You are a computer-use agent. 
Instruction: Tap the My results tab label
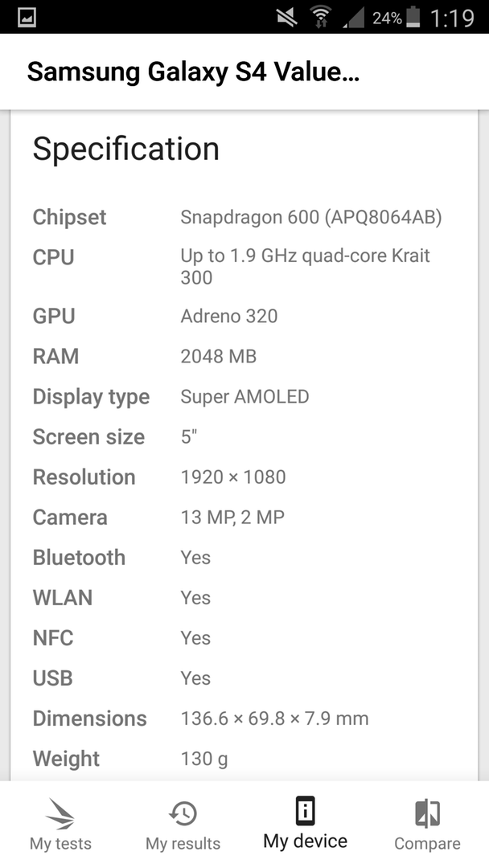183,844
